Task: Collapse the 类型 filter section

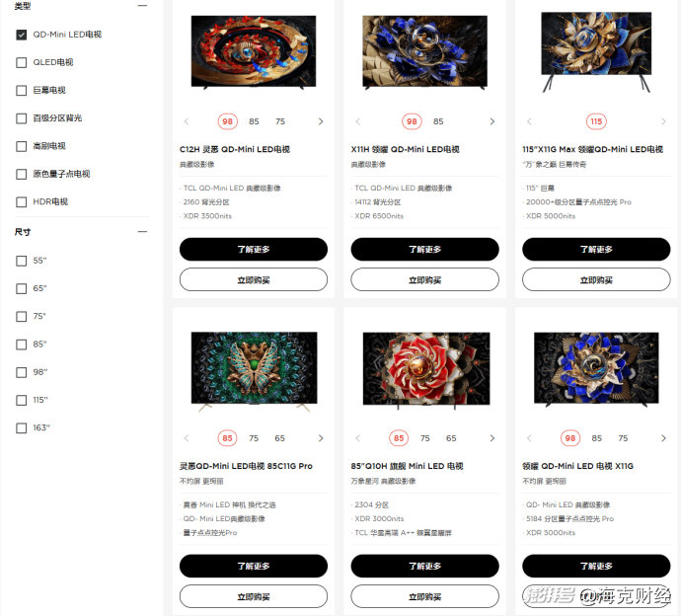Action: [142, 6]
